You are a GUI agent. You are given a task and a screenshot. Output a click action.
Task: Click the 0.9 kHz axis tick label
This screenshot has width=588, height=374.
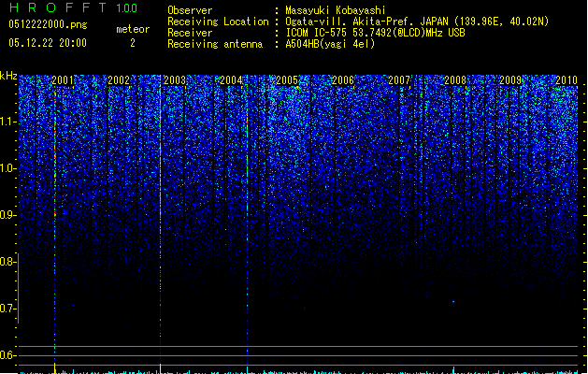[x=7, y=215]
